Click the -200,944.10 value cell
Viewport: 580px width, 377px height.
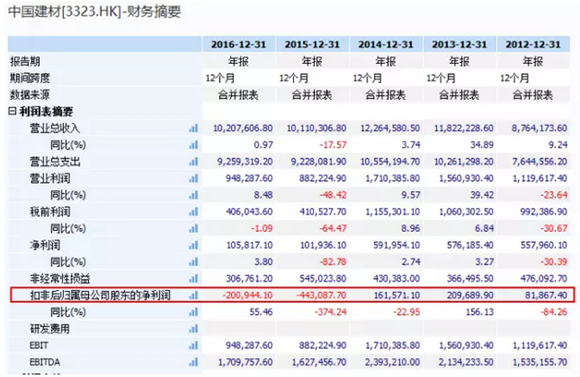[x=247, y=295]
